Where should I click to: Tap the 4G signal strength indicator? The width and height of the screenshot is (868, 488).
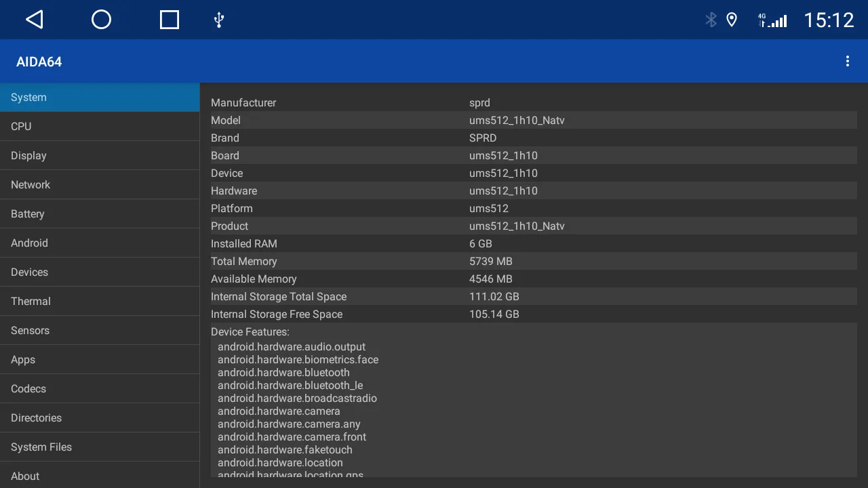point(772,20)
